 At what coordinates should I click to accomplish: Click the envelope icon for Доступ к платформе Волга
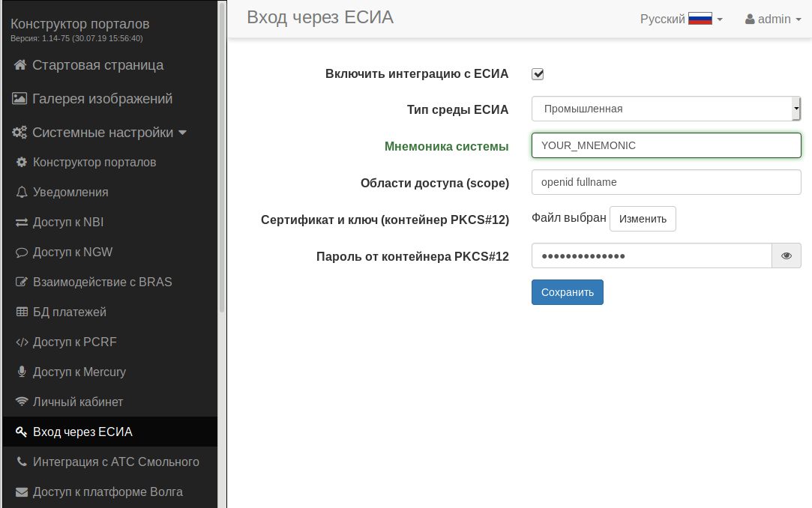coord(22,492)
